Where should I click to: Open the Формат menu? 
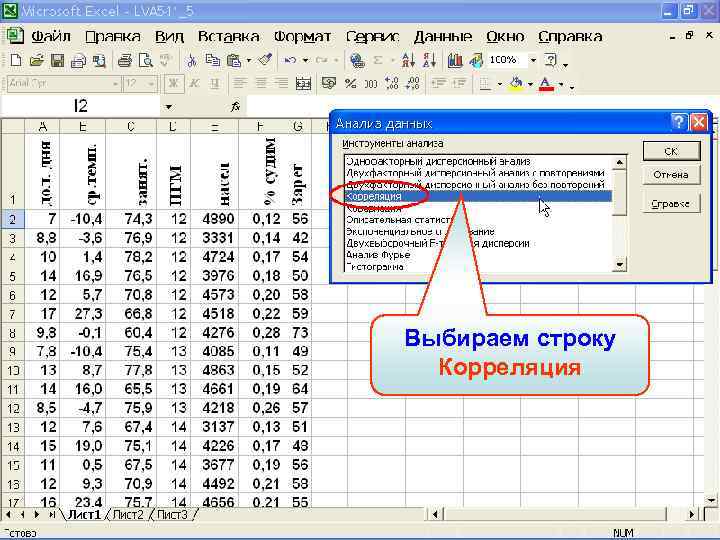[x=302, y=36]
